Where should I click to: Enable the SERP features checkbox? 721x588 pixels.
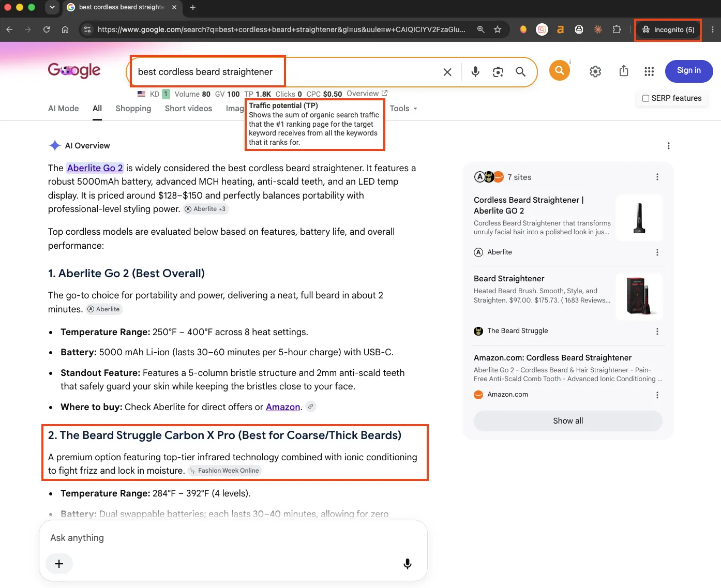645,98
